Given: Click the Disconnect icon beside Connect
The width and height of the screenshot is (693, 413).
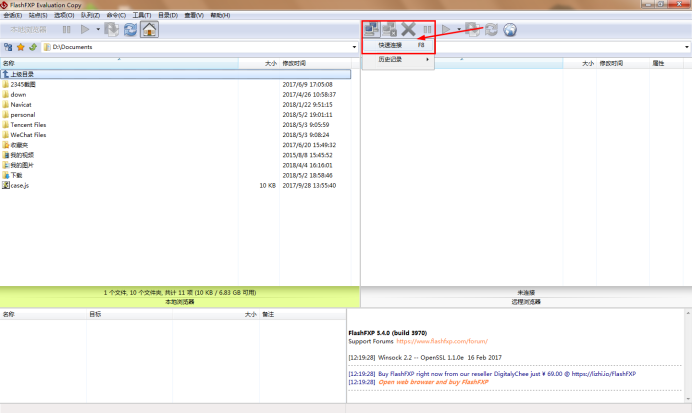Looking at the screenshot, I should click(389, 30).
